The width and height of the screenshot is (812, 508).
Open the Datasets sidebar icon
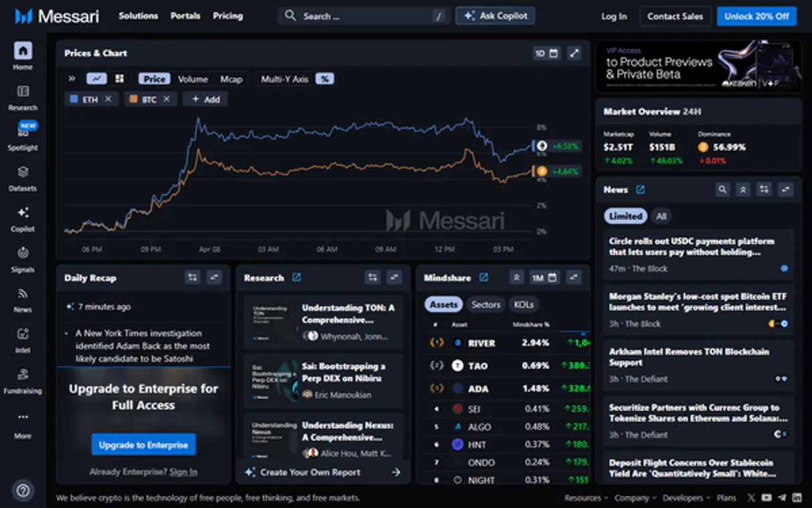tap(23, 177)
